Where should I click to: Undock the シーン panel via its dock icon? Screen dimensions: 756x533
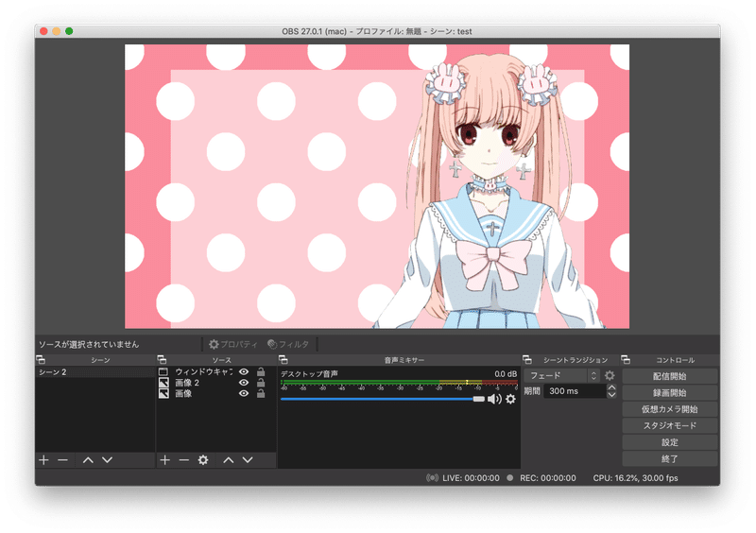(41, 360)
